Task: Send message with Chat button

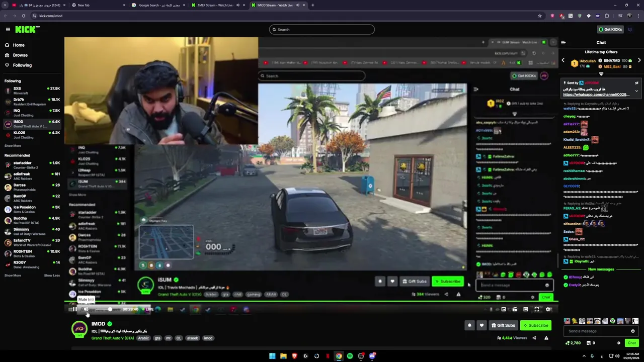Action: 632,343
